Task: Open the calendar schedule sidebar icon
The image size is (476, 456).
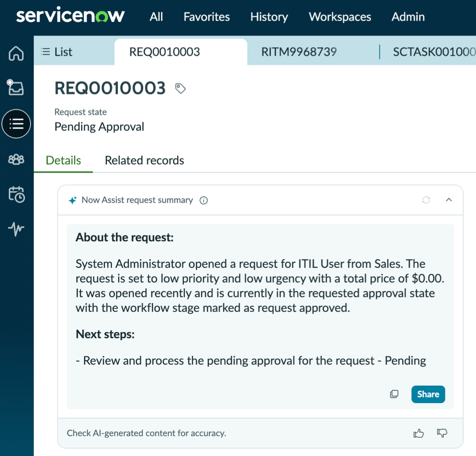Action: coord(16,194)
